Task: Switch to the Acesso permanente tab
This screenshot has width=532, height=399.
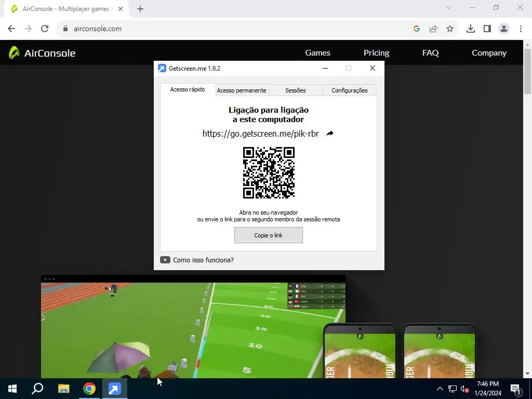Action: click(242, 90)
